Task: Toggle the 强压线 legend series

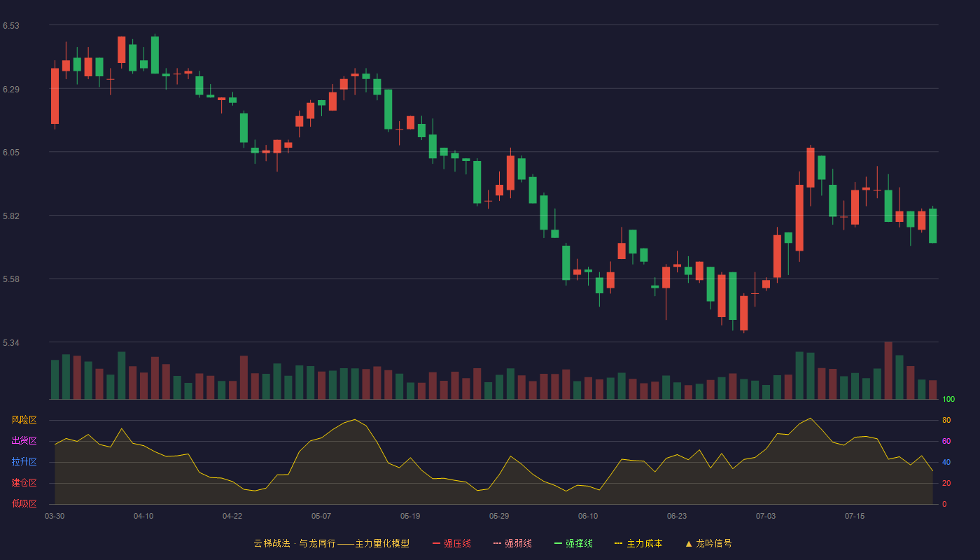Action: 457,543
